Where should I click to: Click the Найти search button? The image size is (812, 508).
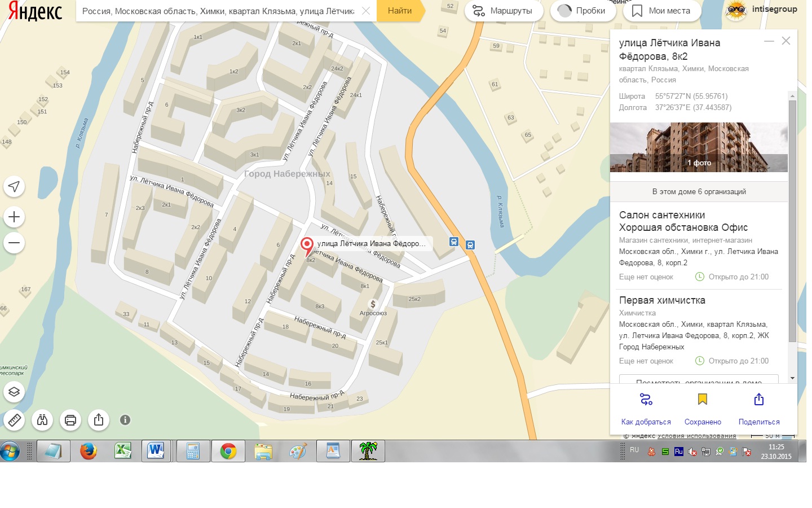(x=400, y=11)
